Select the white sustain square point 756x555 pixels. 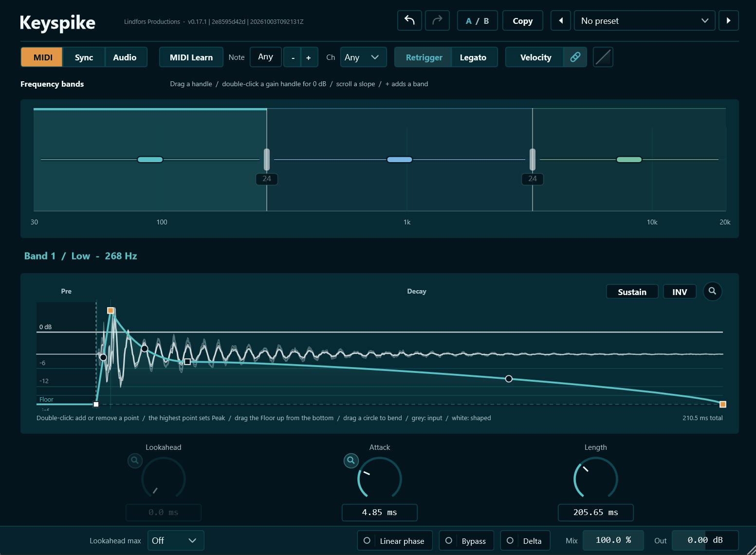coord(187,362)
